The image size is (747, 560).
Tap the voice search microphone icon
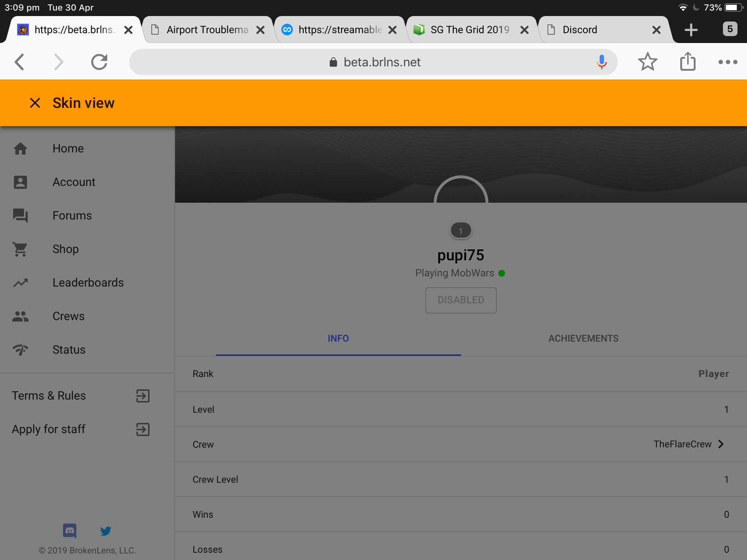(602, 62)
